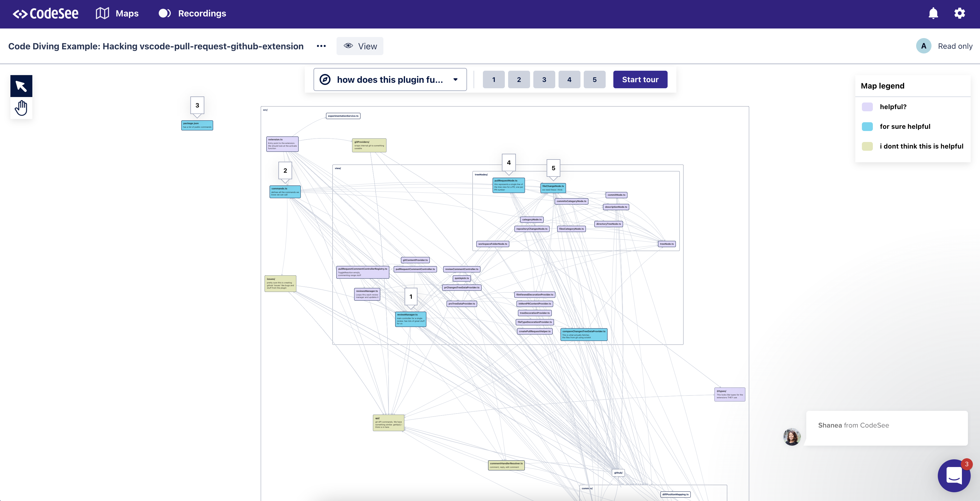This screenshot has height=501, width=980.
Task: Click Shanea's profile photo
Action: point(792,436)
